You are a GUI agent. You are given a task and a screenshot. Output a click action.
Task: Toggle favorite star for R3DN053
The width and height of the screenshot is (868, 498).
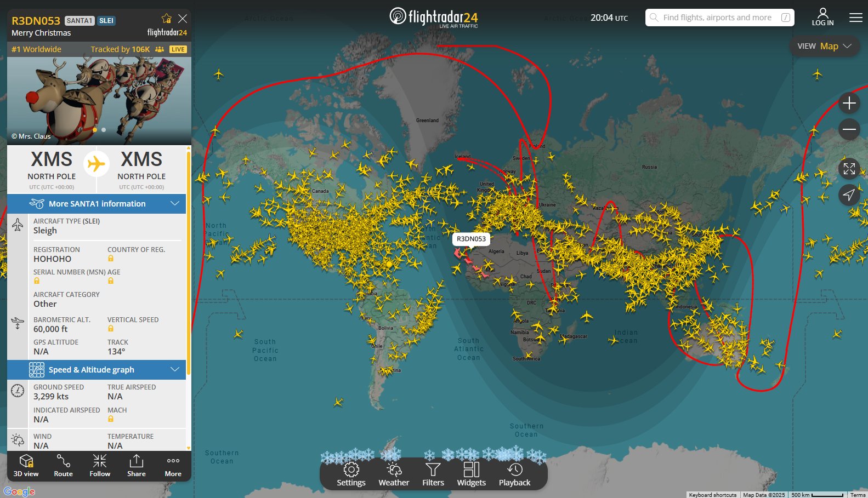point(167,19)
